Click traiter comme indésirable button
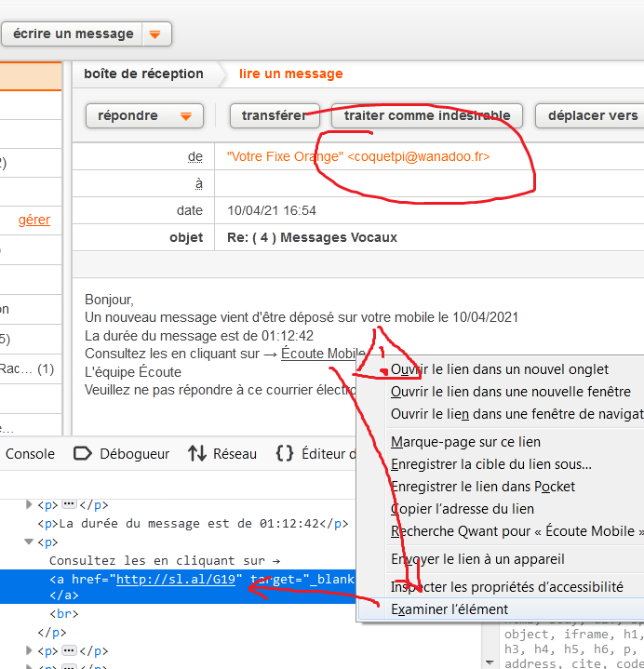644x669 pixels. 427,115
